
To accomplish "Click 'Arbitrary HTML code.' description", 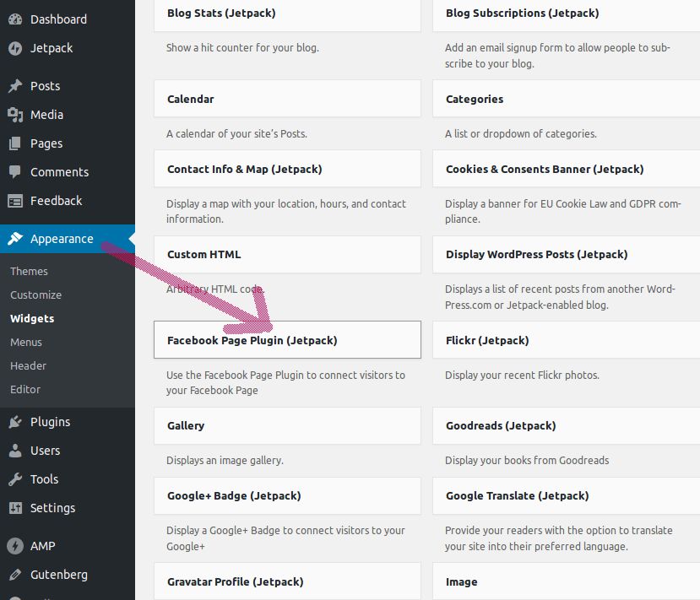I will (x=215, y=289).
